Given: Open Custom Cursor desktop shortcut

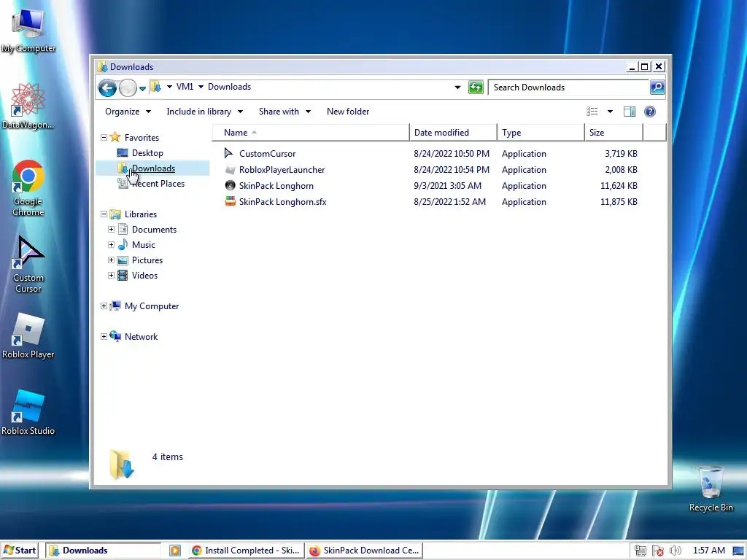Looking at the screenshot, I should tap(28, 265).
